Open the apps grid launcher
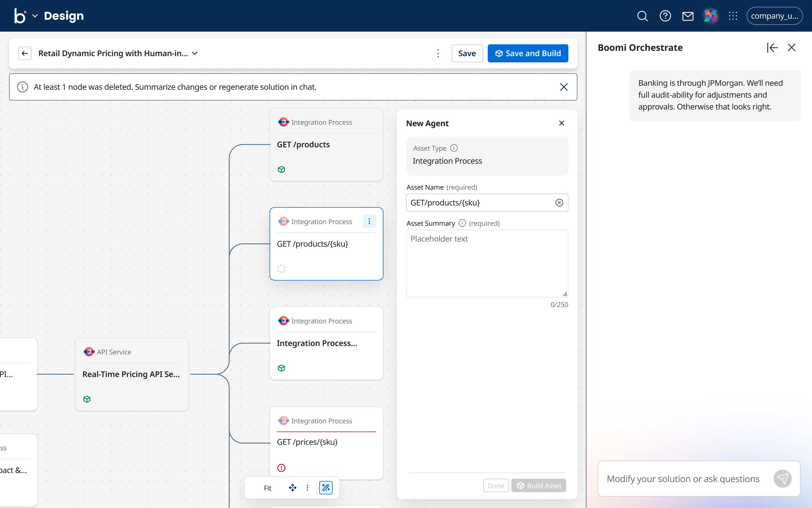 [733, 16]
